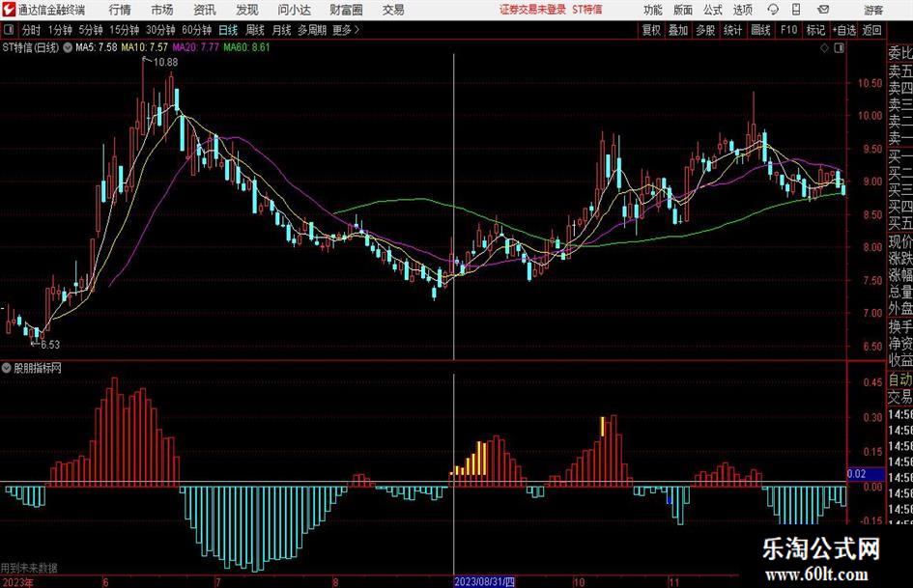
Task: Click the 现价 row in the quote panel
Action: point(900,241)
